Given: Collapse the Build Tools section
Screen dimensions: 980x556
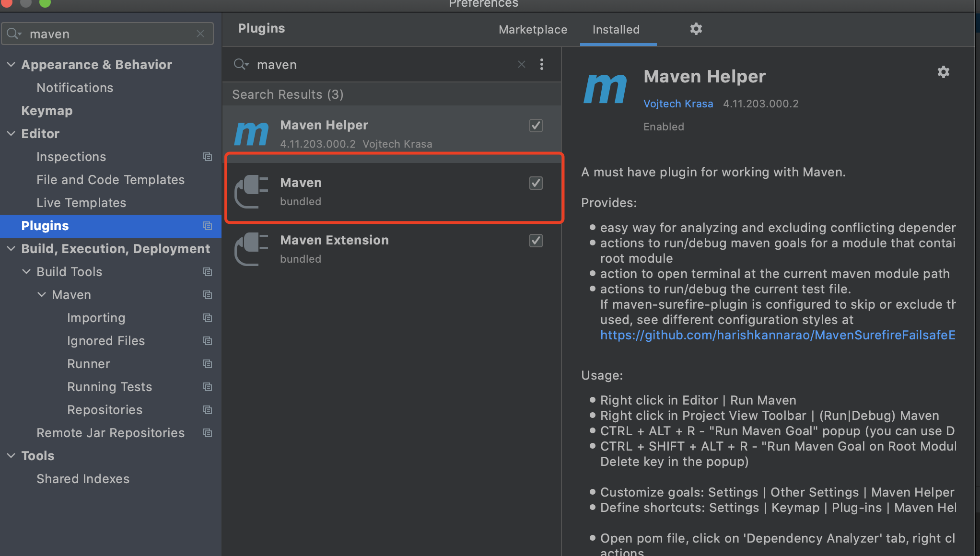Looking at the screenshot, I should pyautogui.click(x=26, y=271).
